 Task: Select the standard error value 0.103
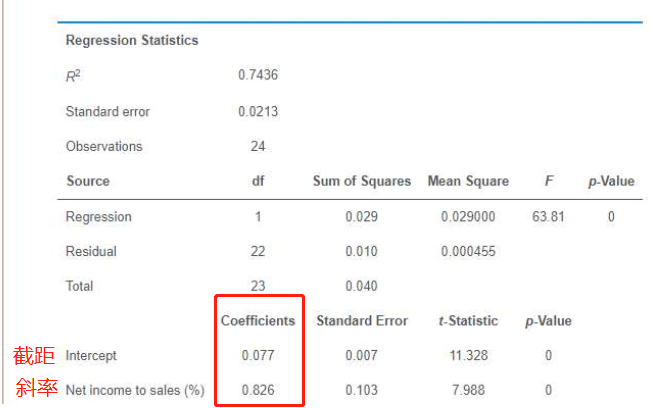[362, 390]
